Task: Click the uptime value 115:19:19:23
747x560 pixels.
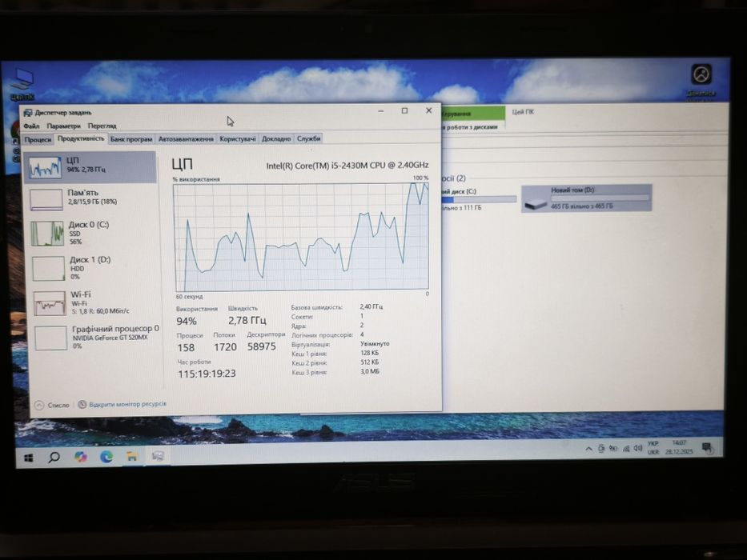Action: [x=207, y=374]
